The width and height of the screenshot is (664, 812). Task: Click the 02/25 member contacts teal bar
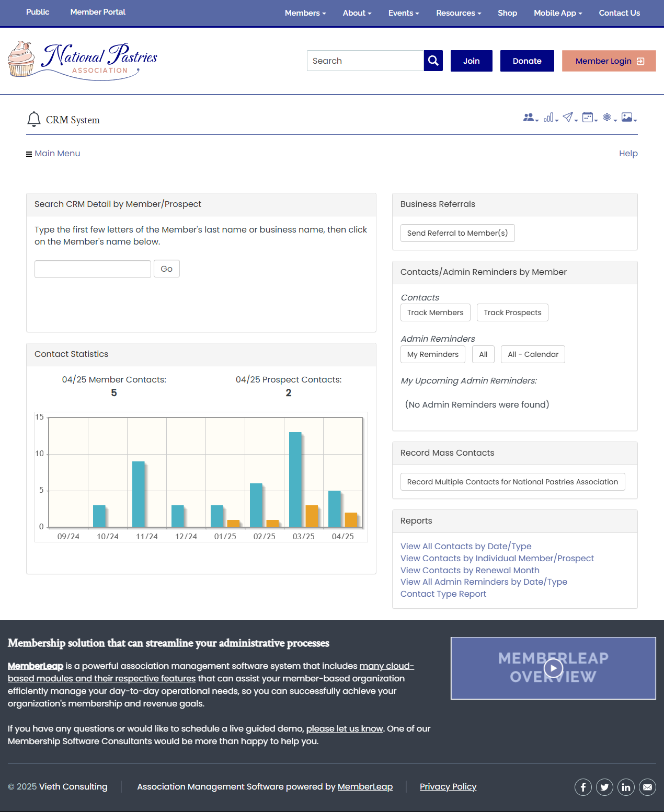click(256, 505)
